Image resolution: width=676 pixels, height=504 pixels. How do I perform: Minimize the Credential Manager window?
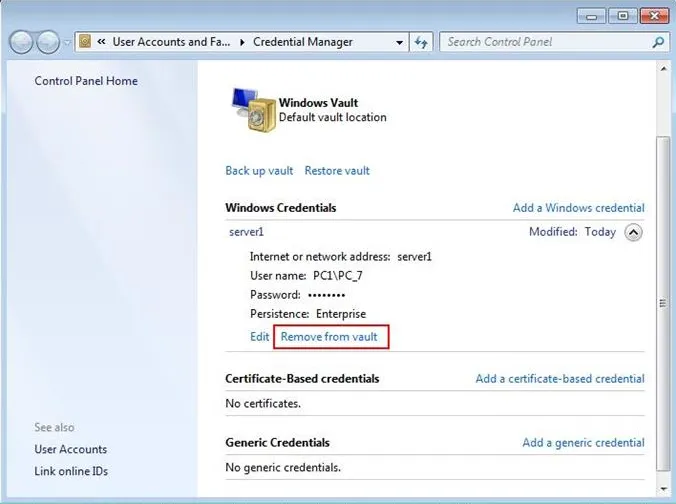coord(592,16)
